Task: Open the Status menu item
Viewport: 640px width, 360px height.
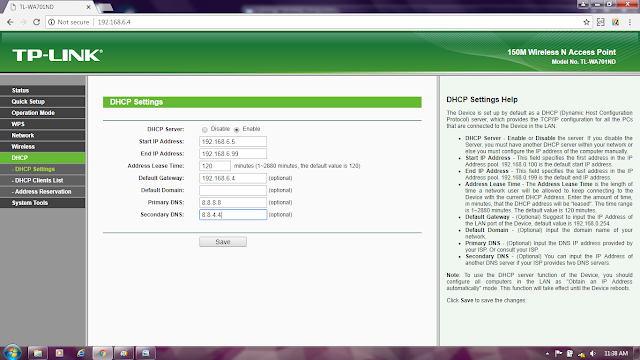Action: click(42, 91)
